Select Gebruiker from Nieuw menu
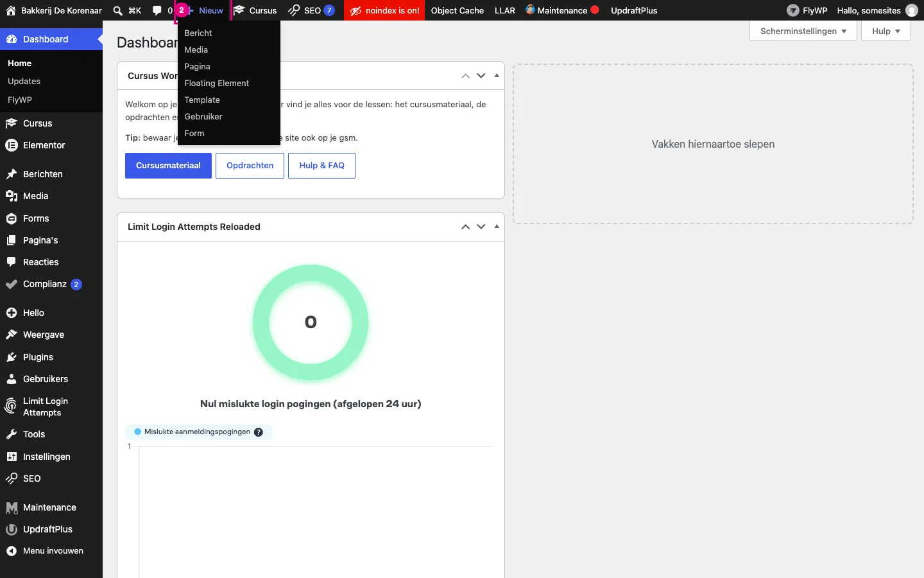 [x=229, y=116]
